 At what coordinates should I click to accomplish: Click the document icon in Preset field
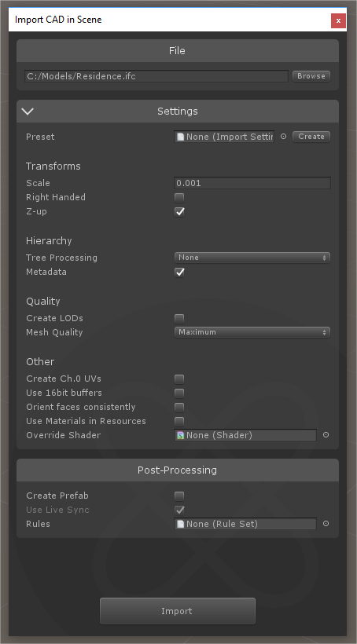[x=180, y=137]
